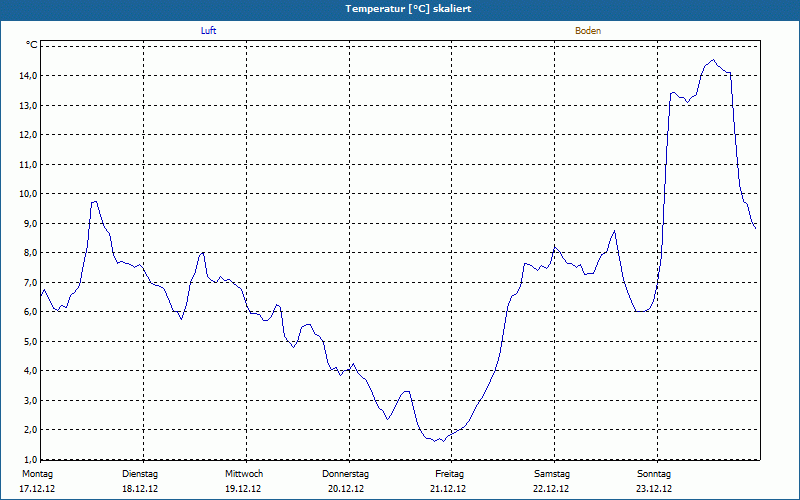Screen dimensions: 800x500
Task: Click the '13,0' y-axis value
Action: [28, 105]
